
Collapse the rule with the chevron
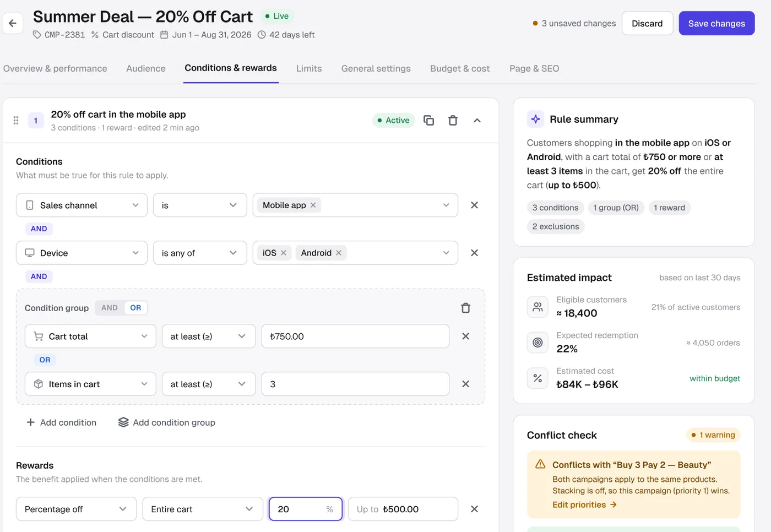[477, 120]
